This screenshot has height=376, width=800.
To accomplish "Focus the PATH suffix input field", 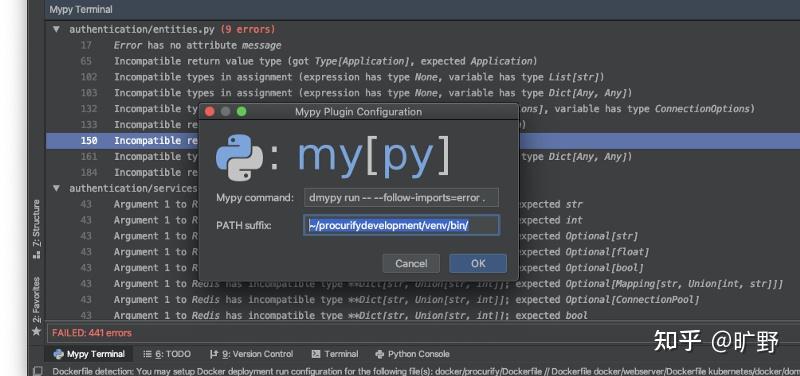I will coord(401,225).
